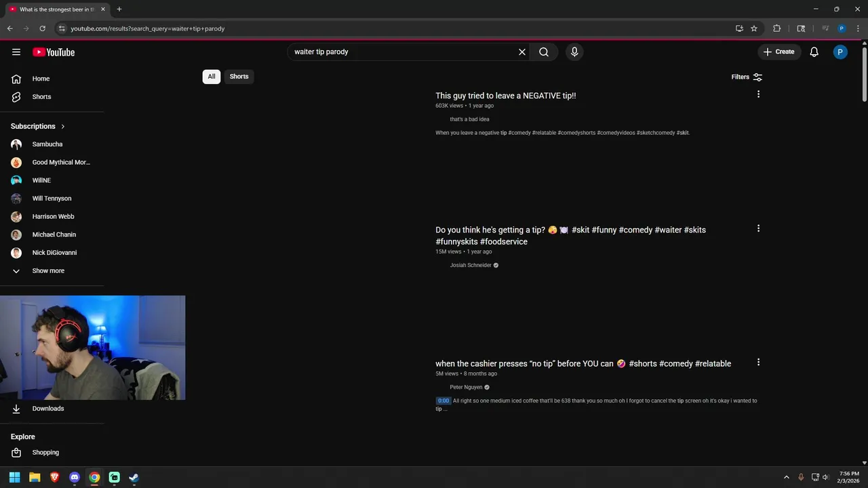The image size is (868, 488).
Task: Go back in browser
Action: pyautogui.click(x=9, y=28)
